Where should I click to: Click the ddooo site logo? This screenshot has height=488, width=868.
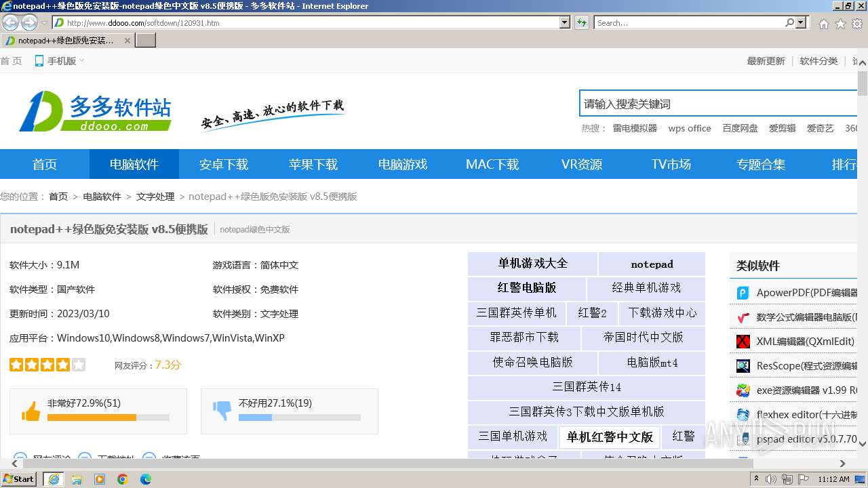pos(95,112)
